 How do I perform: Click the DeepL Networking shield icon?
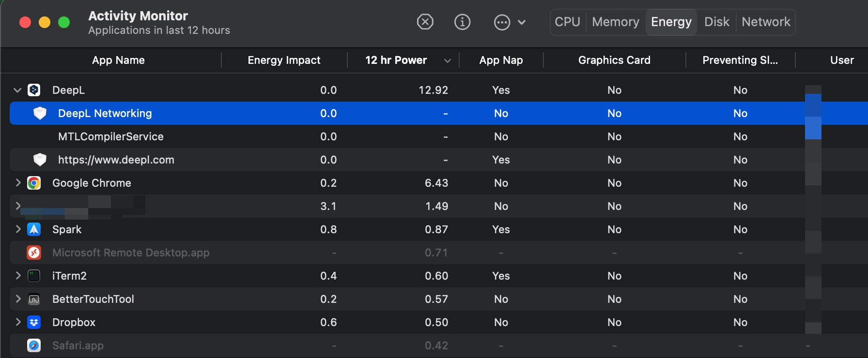click(40, 113)
